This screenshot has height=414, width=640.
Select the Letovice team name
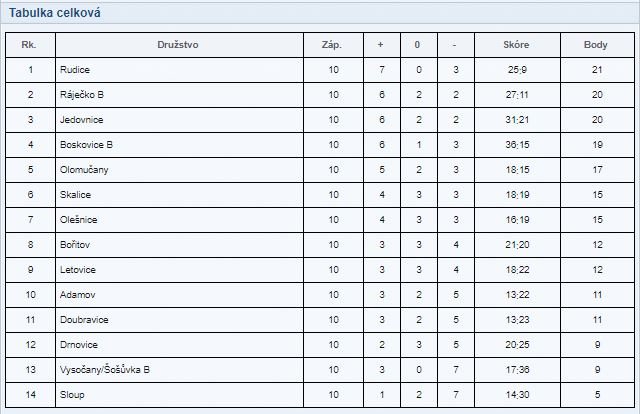point(78,269)
